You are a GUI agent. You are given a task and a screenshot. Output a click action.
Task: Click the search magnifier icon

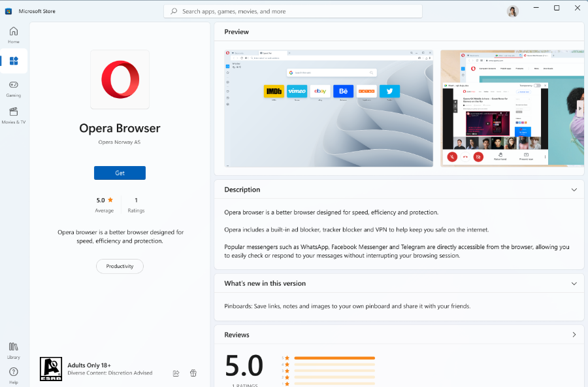click(174, 11)
